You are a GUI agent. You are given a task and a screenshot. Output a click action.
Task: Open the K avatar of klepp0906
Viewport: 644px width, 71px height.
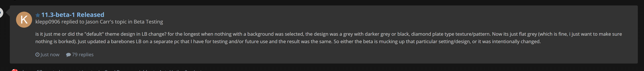click(24, 19)
